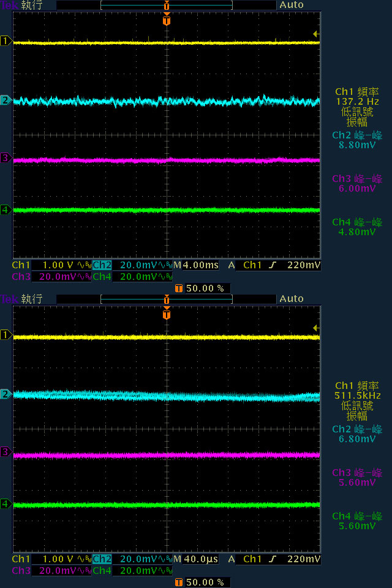Click the Ch1 marker in the 40.0µs capture
The image size is (392, 588).
point(6,334)
